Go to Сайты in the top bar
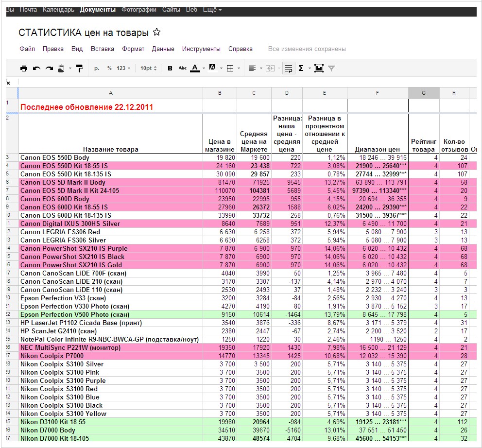The width and height of the screenshot is (482, 448). tap(171, 10)
